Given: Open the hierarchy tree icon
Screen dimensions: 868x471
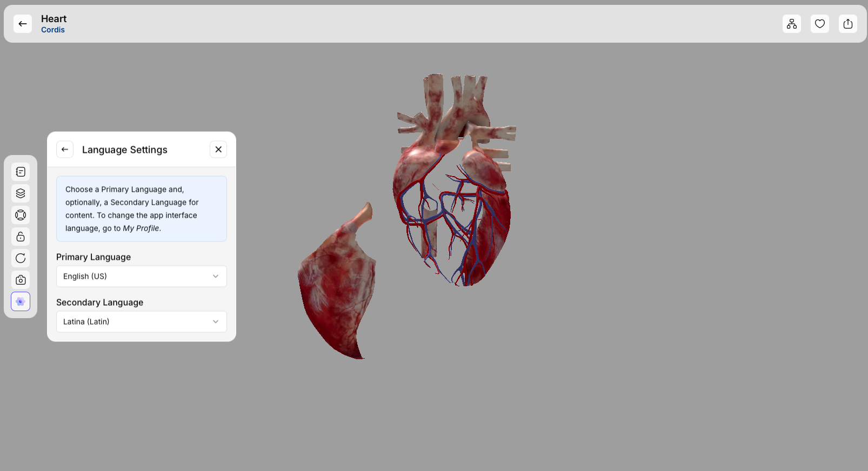Looking at the screenshot, I should [x=791, y=24].
